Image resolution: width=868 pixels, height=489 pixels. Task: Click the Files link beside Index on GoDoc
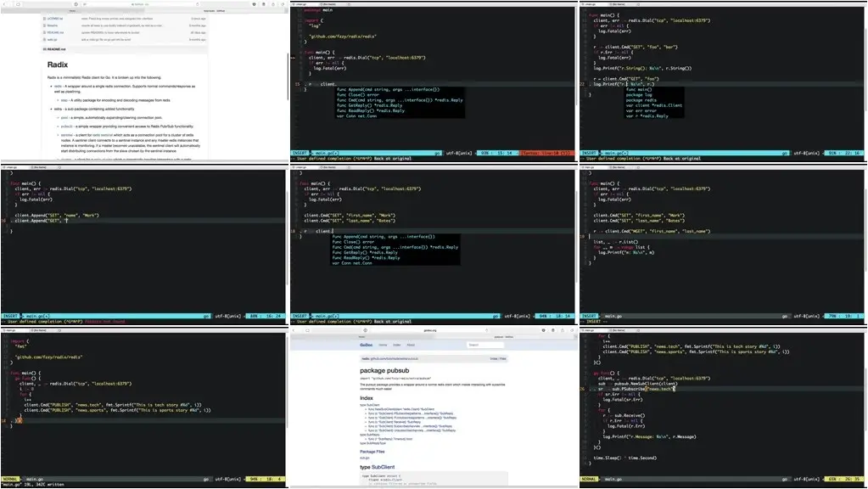502,359
